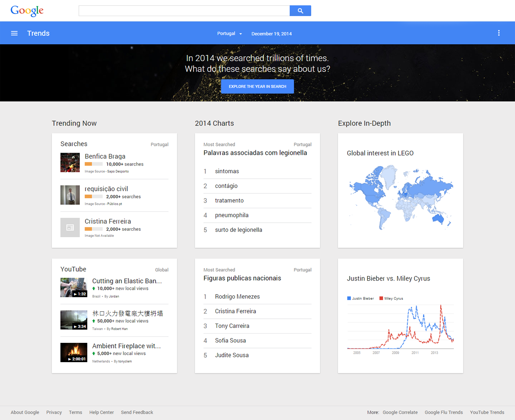This screenshot has width=515, height=420.
Task: Click the blue Justin Bieber legend swatch
Action: click(x=349, y=298)
